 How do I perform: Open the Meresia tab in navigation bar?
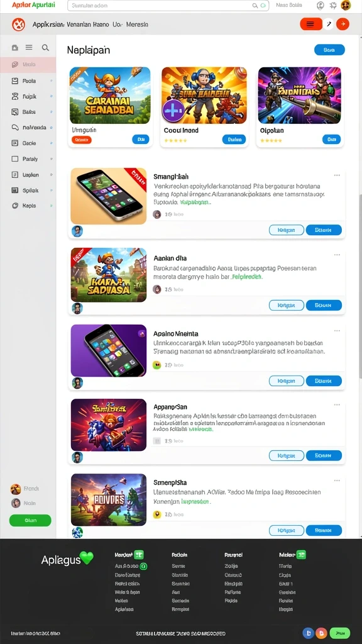tap(138, 25)
